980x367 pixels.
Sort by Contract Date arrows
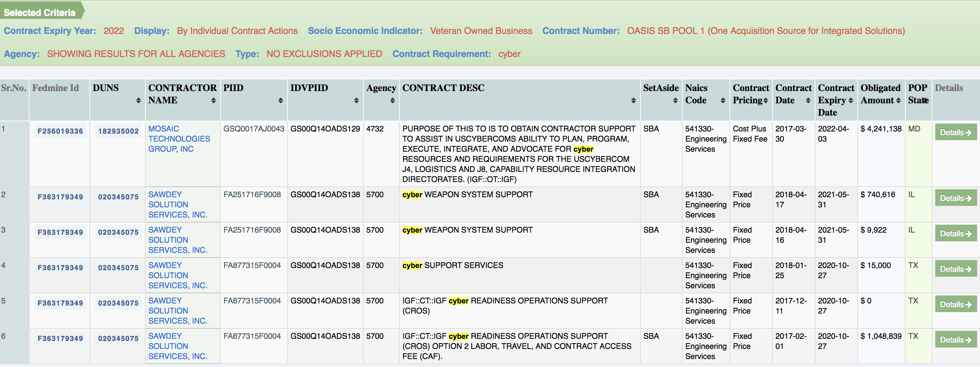pos(808,100)
